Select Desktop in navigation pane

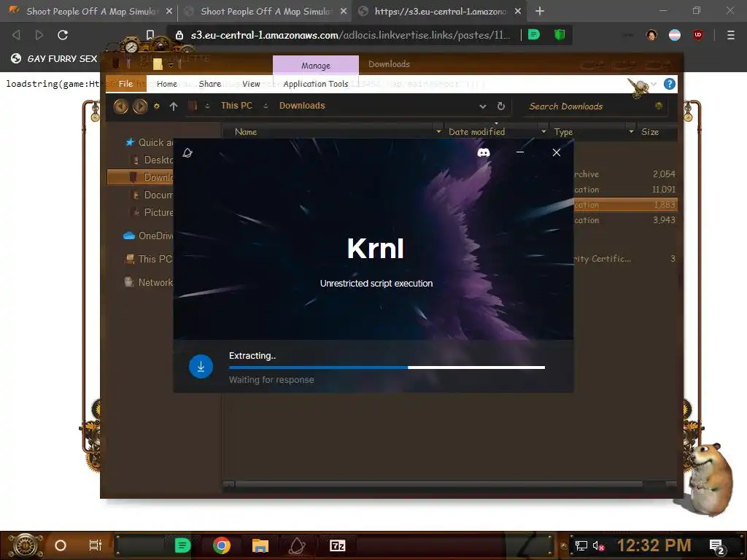click(153, 160)
